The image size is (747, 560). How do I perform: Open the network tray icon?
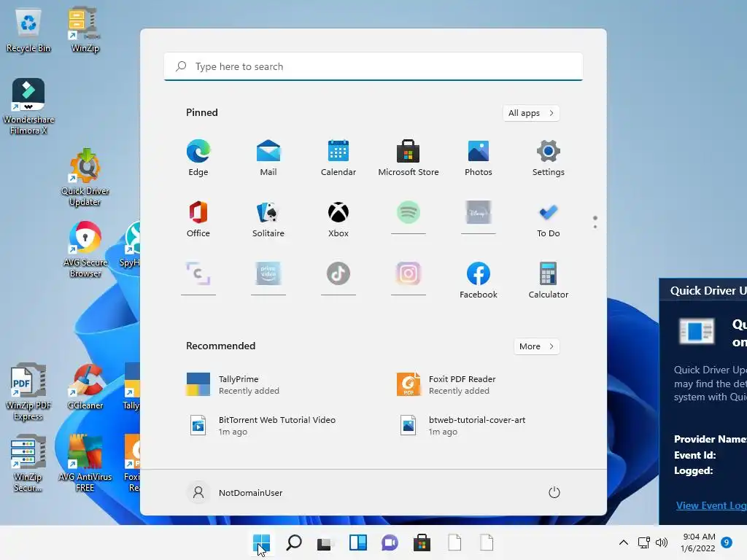pyautogui.click(x=643, y=542)
